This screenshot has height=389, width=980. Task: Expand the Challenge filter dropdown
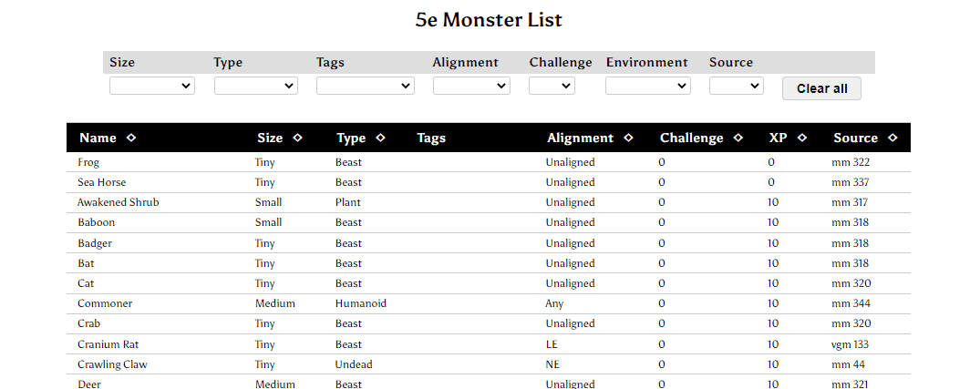click(x=552, y=87)
